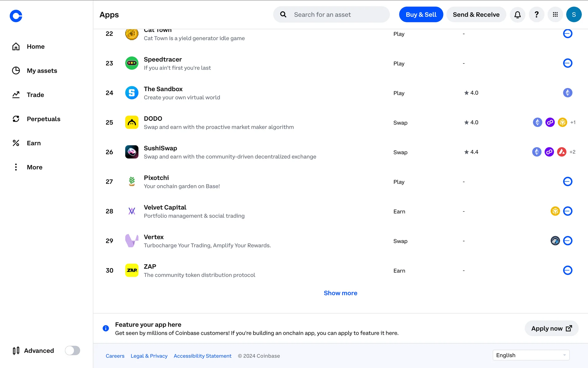Open the DODO app icon
The width and height of the screenshot is (588, 368).
pyautogui.click(x=132, y=122)
